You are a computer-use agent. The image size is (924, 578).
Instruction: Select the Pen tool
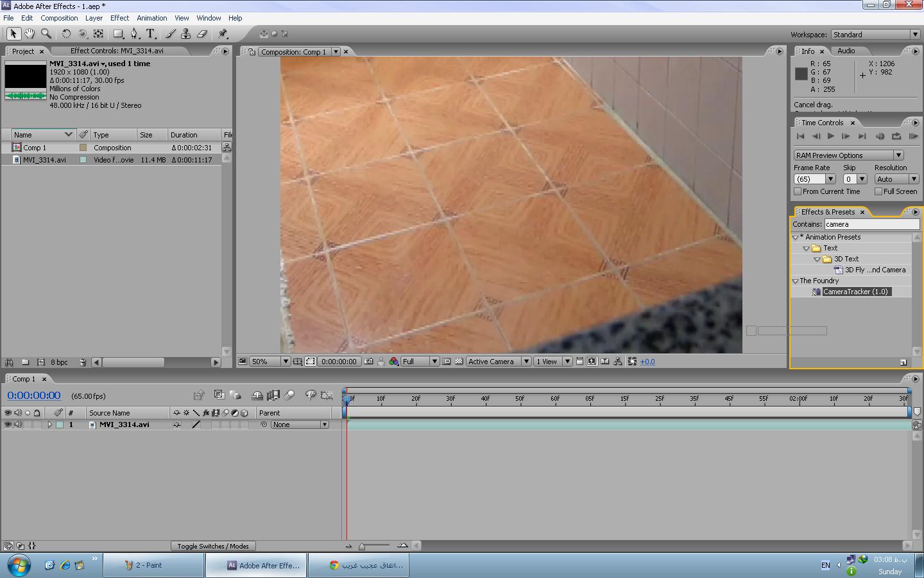(x=135, y=34)
